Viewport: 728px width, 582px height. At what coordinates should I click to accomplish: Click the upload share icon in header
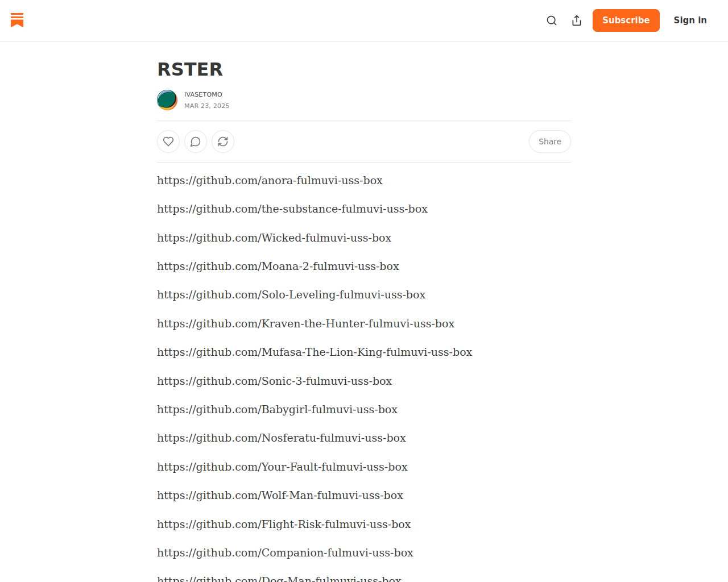coord(577,20)
